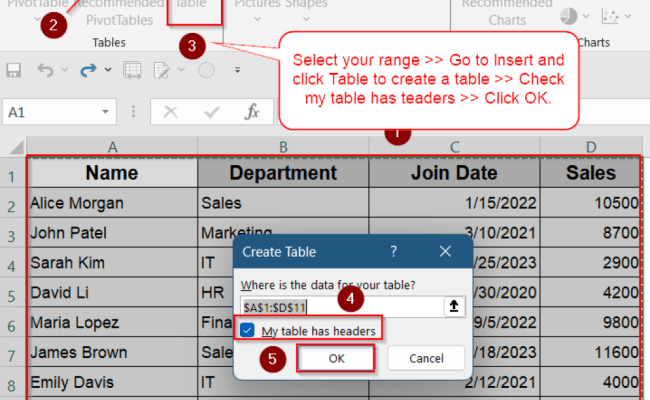Screen dimensions: 650x400
Task: Select the HR department cell
Action: point(216,292)
